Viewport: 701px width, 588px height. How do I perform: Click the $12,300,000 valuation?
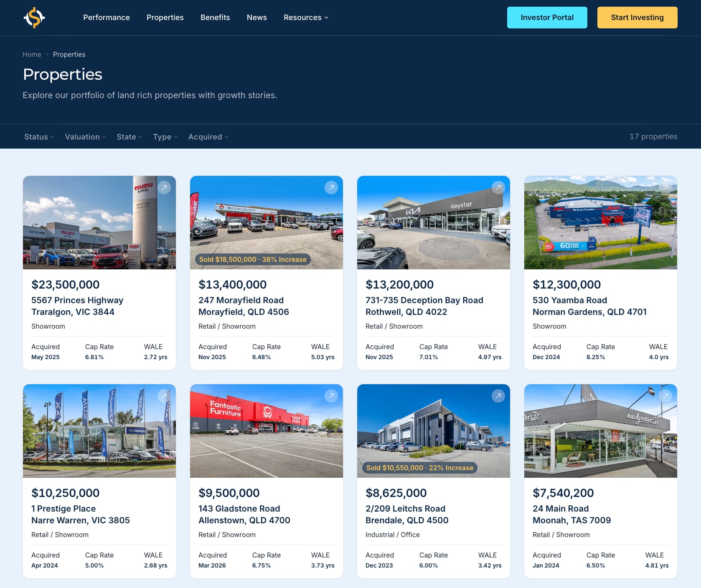click(567, 284)
